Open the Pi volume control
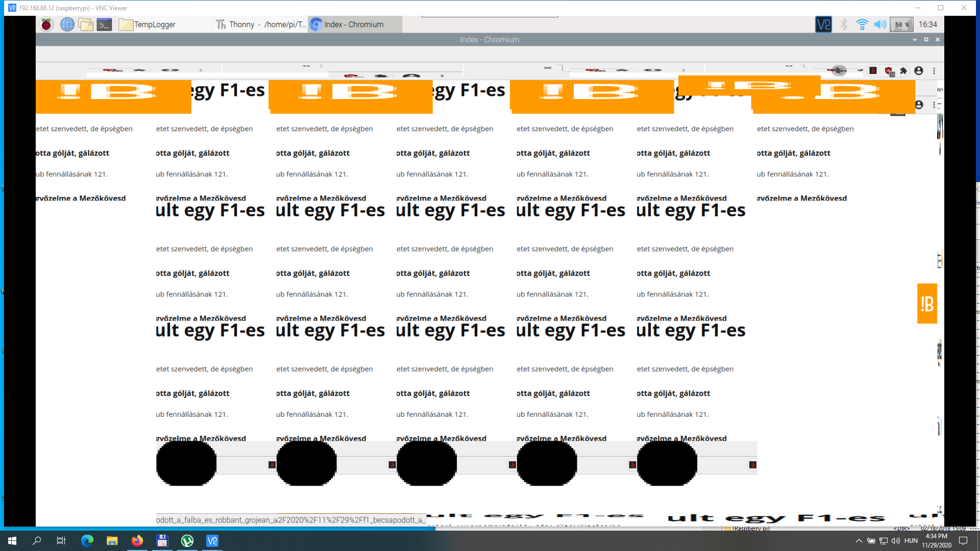This screenshot has height=551, width=980. [880, 24]
